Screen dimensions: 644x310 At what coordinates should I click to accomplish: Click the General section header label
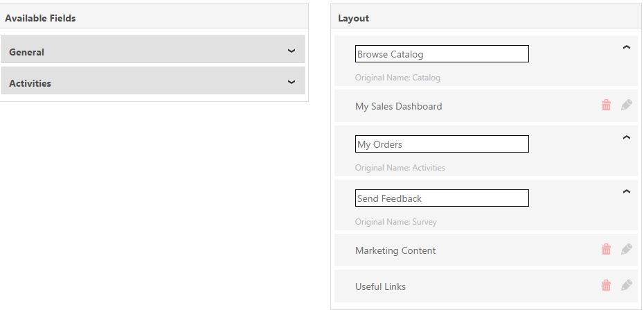click(x=27, y=52)
